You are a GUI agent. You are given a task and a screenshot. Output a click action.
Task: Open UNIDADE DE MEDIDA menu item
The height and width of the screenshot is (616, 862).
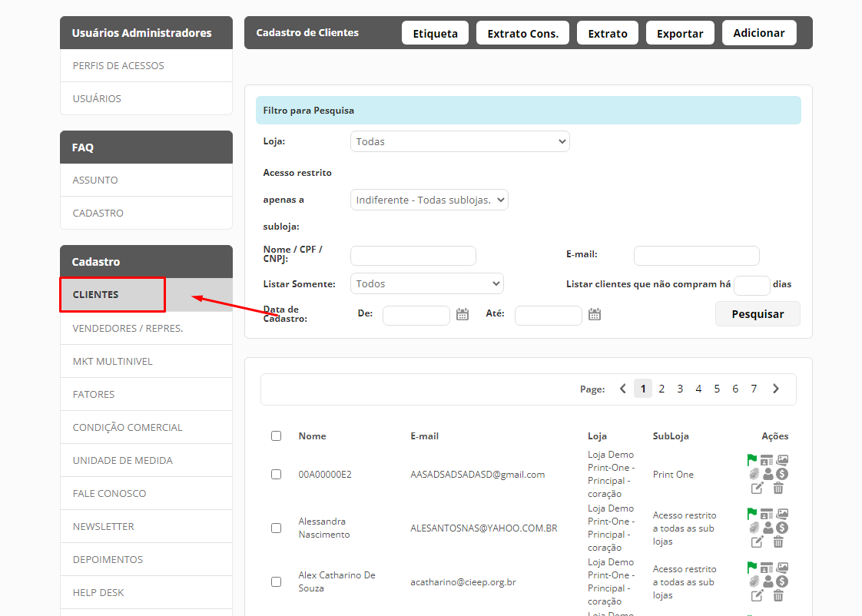tap(146, 460)
